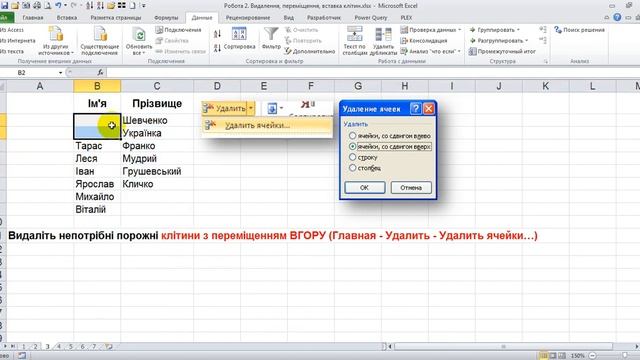Open the Name Box dropdown arrow
This screenshot has width=640, height=360.
click(60, 73)
